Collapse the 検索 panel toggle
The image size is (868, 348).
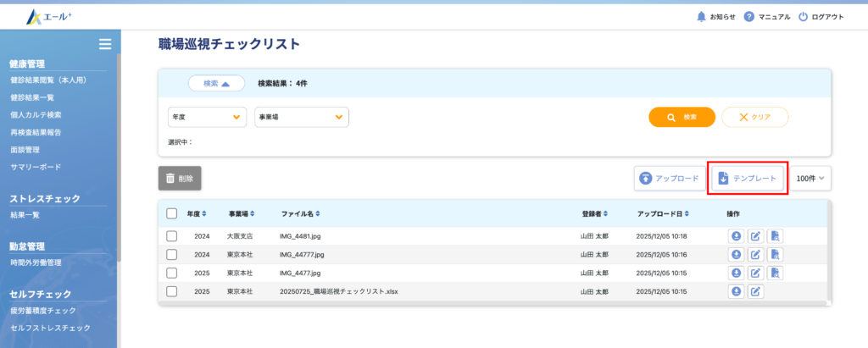point(216,83)
